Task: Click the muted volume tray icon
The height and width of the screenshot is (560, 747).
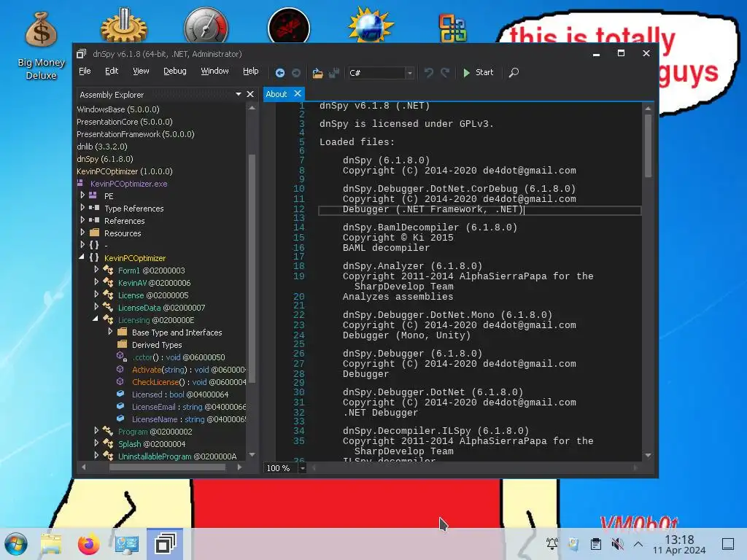Action: pos(617,544)
